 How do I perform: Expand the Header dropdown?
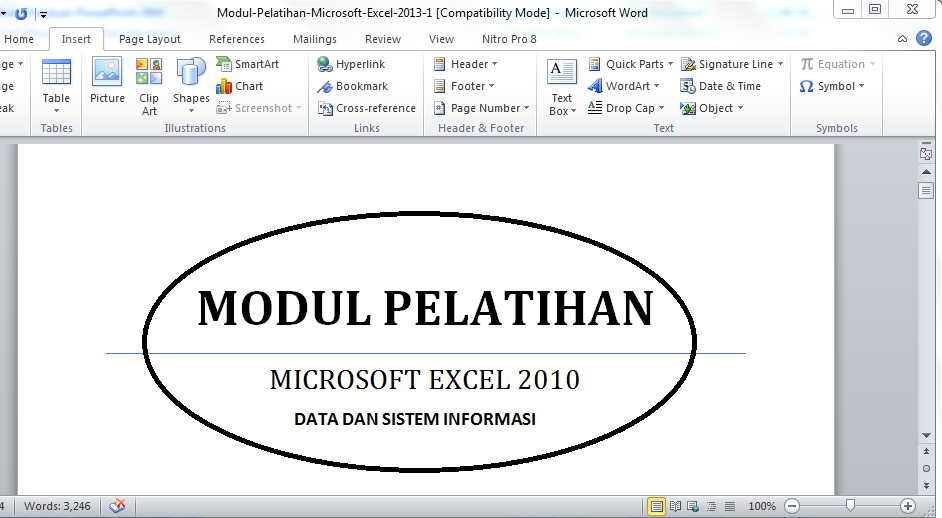pos(494,64)
